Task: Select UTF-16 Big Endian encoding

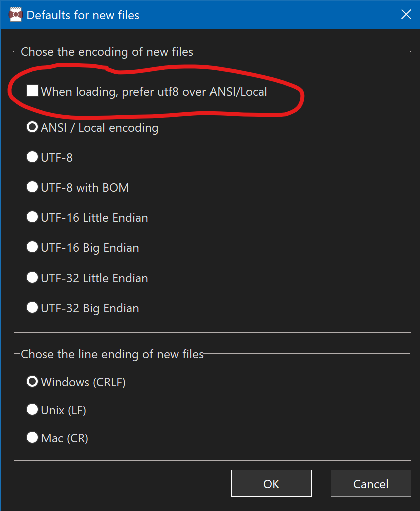Action: 32,247
